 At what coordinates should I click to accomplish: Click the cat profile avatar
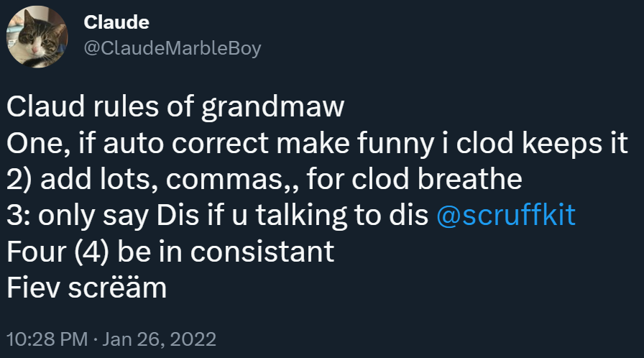point(37,37)
